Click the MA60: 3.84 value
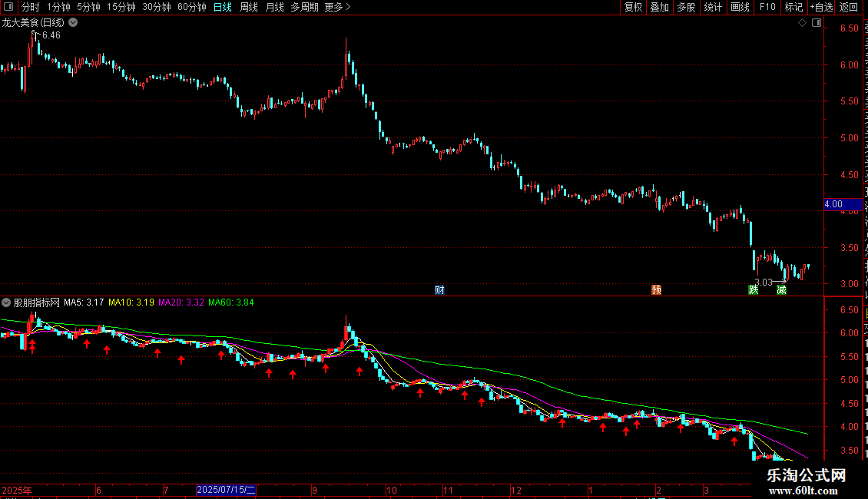This screenshot has width=868, height=499. click(231, 302)
